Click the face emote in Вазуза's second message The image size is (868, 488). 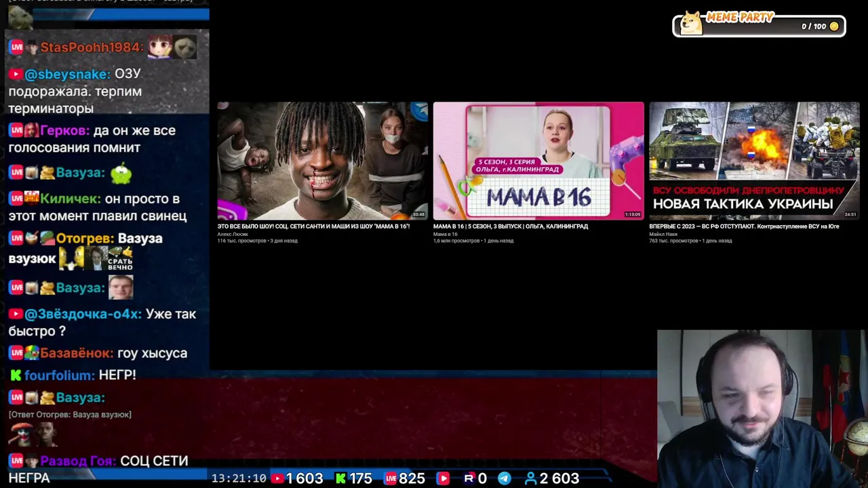point(121,287)
